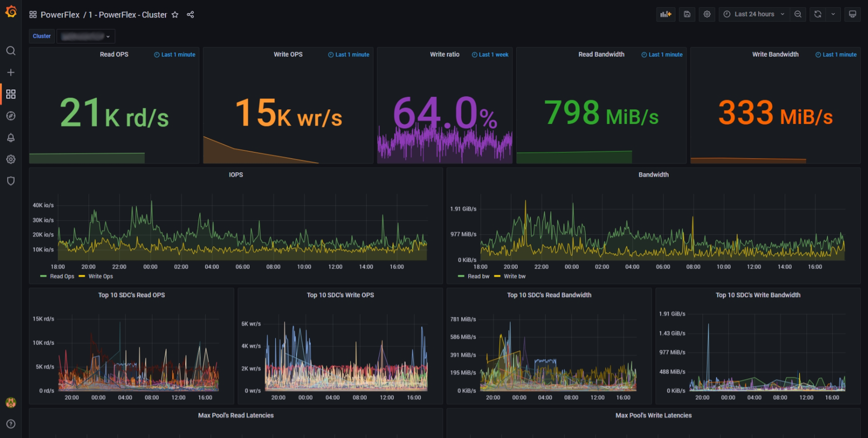Open Top 10 SDC's Read Bandwidth title menu

549,295
